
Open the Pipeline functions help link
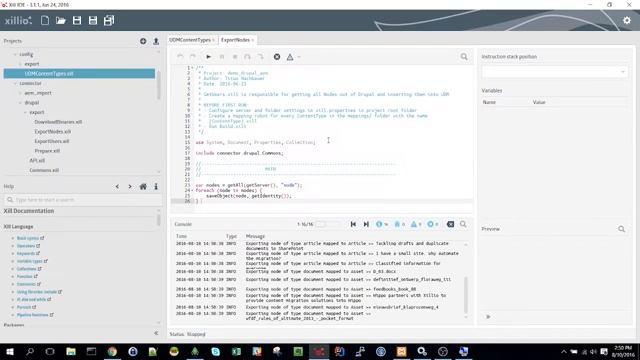tap(33, 315)
